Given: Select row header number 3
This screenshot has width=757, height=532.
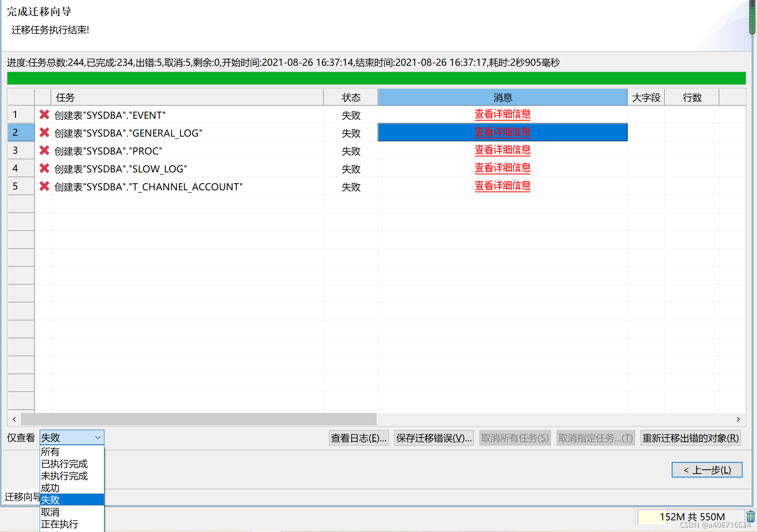Looking at the screenshot, I should 21,150.
